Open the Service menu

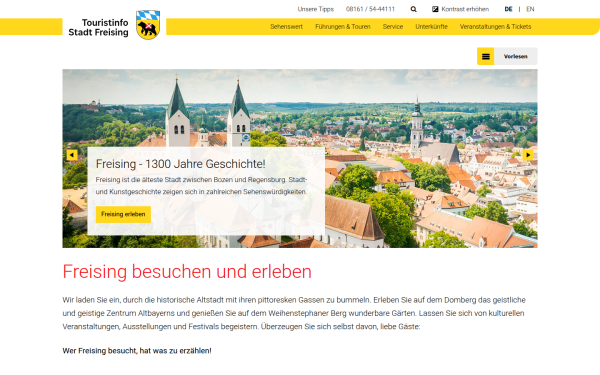tap(393, 27)
